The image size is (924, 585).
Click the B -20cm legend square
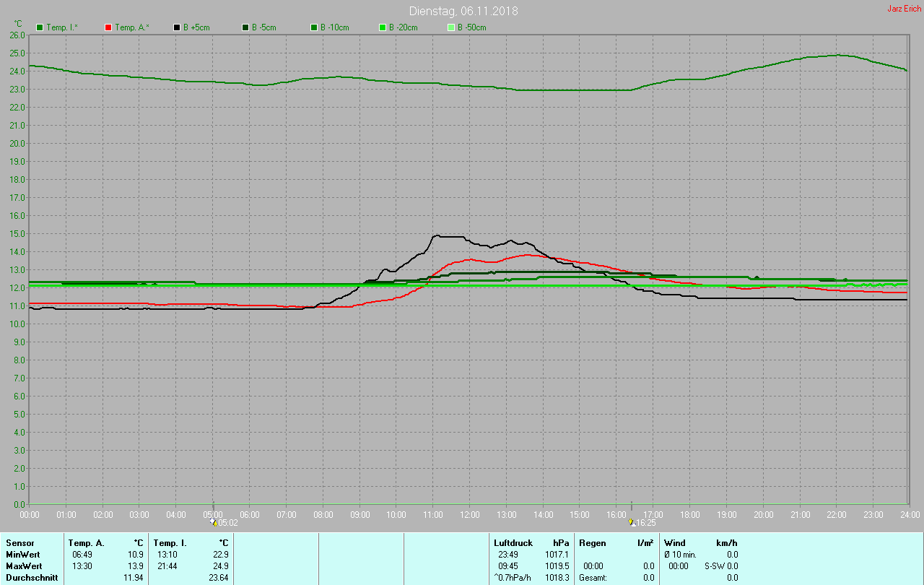383,27
